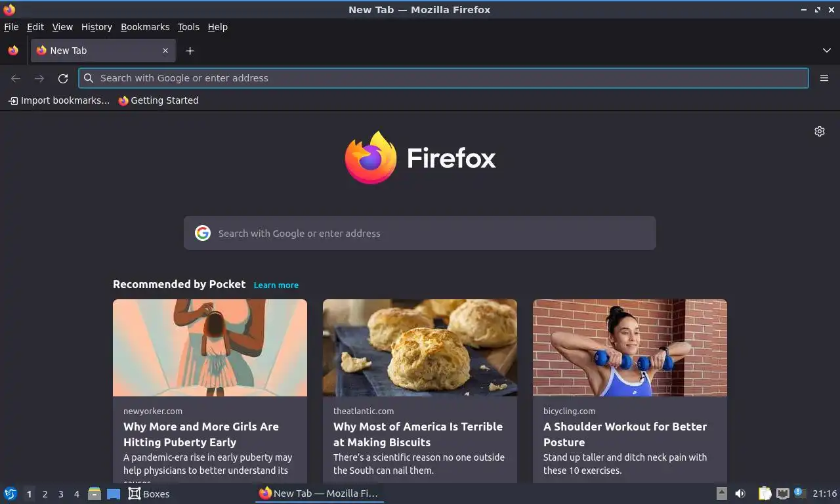Open a new tab with the plus button
The image size is (840, 504).
point(190,51)
